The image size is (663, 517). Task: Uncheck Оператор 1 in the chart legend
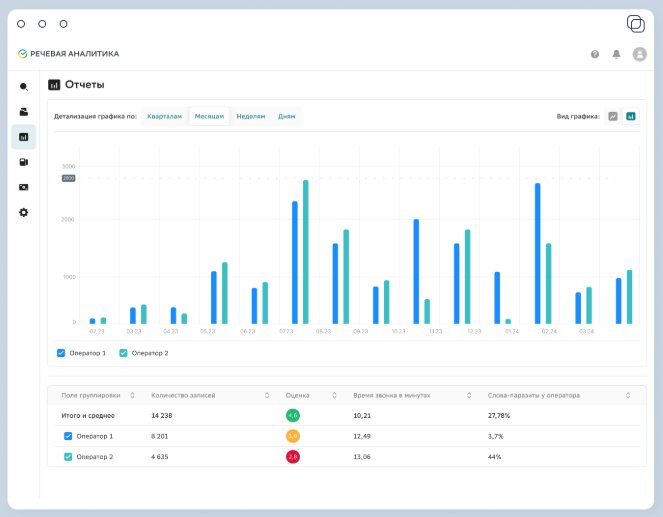(61, 353)
